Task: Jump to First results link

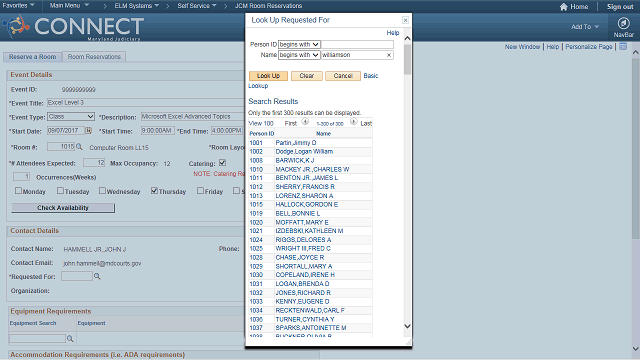Action: click(291, 123)
